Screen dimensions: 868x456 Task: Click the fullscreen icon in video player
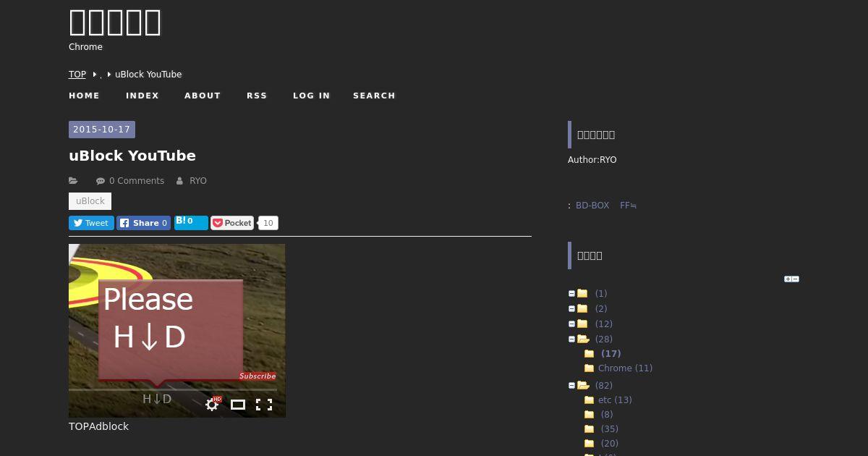[264, 405]
